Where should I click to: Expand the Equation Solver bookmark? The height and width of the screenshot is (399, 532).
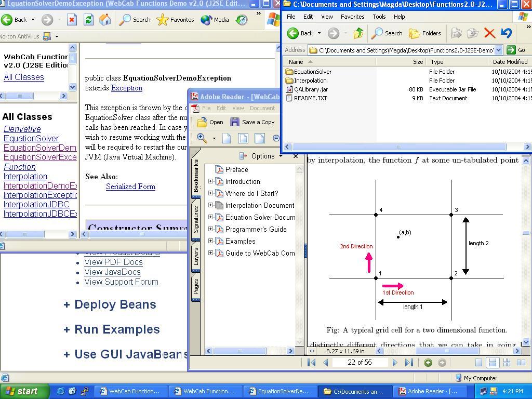[x=211, y=217]
